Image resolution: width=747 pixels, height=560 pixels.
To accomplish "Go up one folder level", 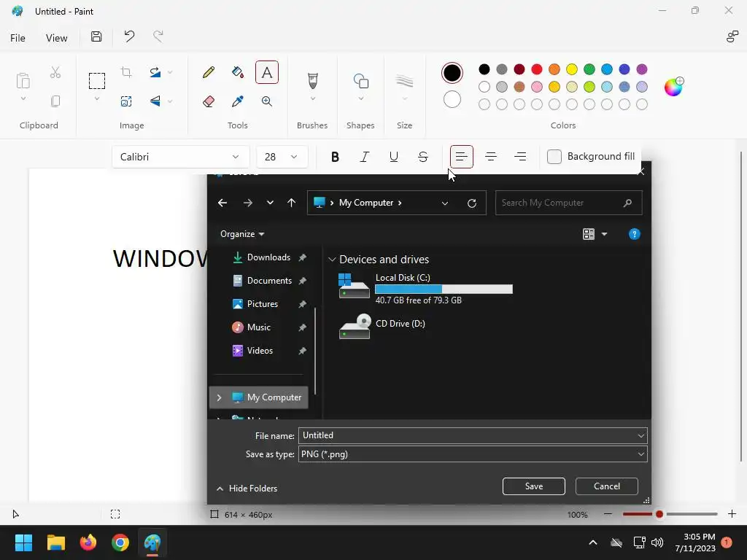I will 292,203.
